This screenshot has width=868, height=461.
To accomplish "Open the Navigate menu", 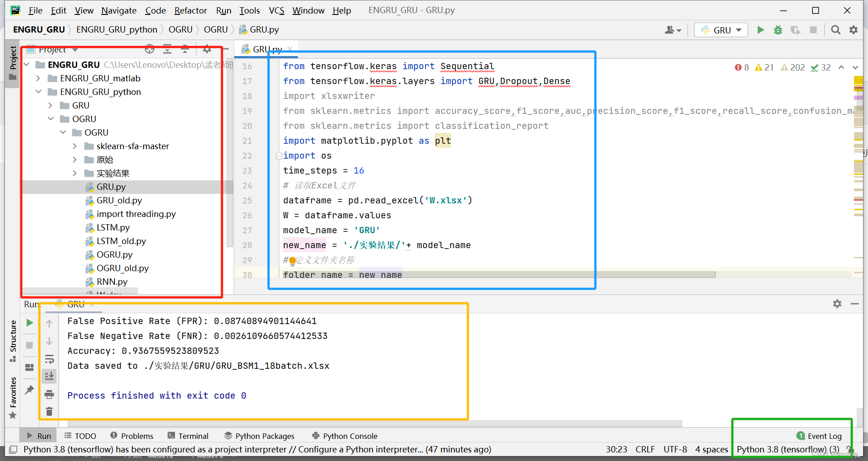I will pos(119,10).
